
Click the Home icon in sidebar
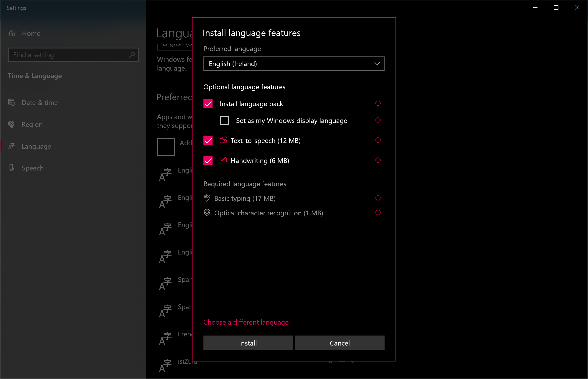click(x=12, y=33)
